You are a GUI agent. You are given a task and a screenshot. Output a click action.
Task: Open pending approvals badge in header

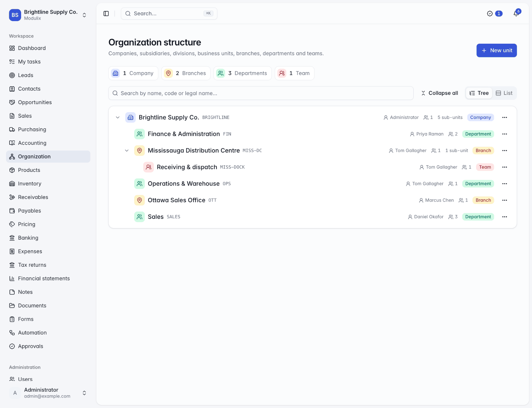coord(495,14)
